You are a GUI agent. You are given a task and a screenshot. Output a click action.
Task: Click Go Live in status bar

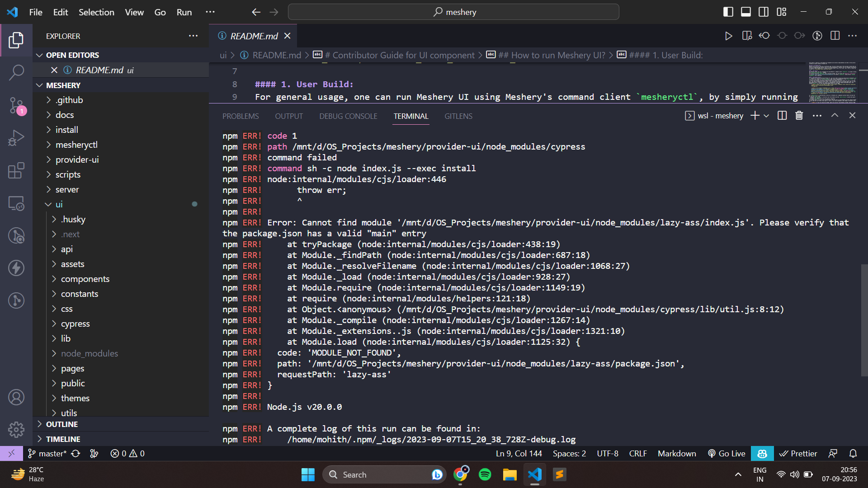coord(726,453)
